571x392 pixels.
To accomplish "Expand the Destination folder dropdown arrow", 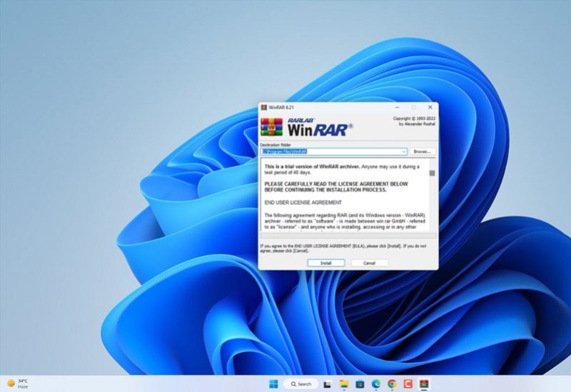I will [x=403, y=151].
